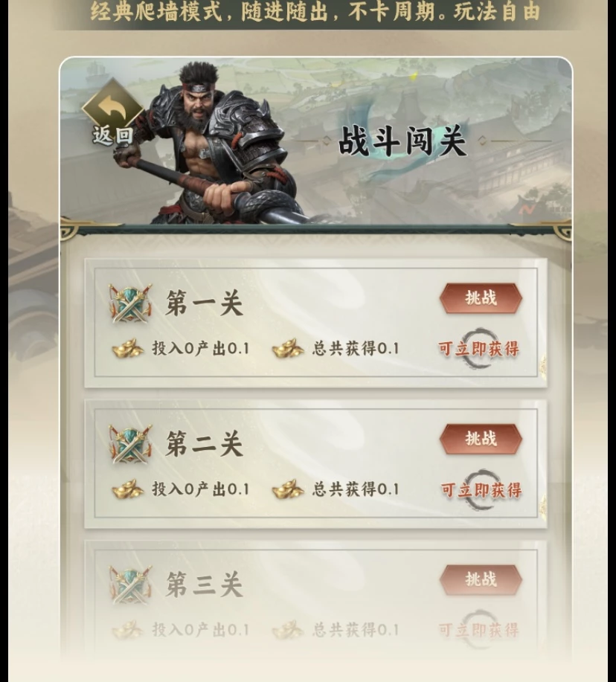
Task: Click the armored warrior character artwork
Action: [x=209, y=144]
